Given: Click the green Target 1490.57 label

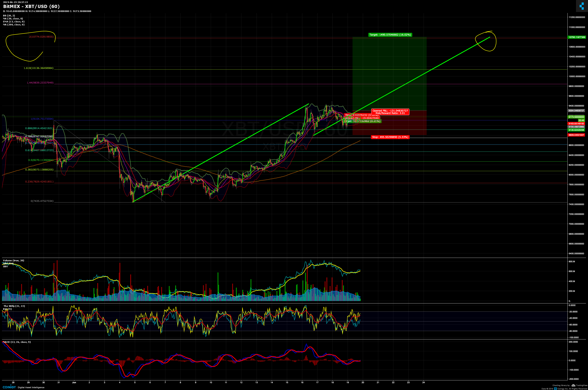Looking at the screenshot, I should [x=390, y=35].
